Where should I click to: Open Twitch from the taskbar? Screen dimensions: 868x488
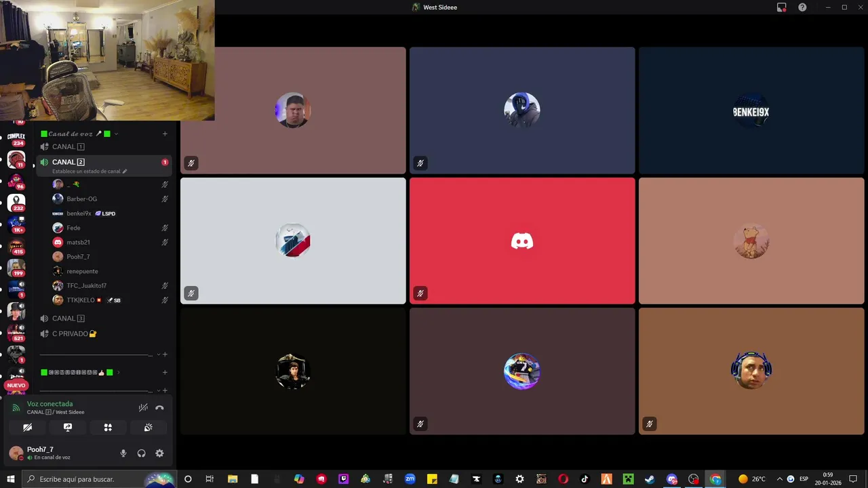point(343,479)
